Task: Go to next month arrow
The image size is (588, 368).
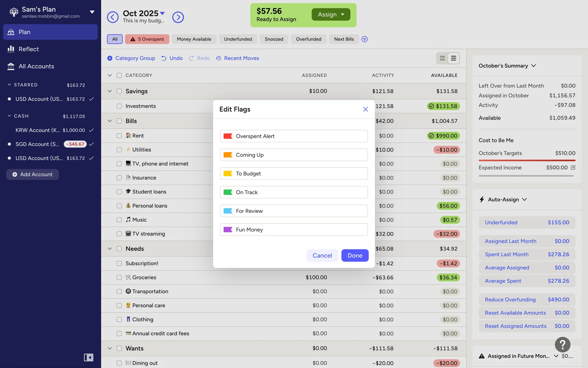Action: tap(178, 17)
